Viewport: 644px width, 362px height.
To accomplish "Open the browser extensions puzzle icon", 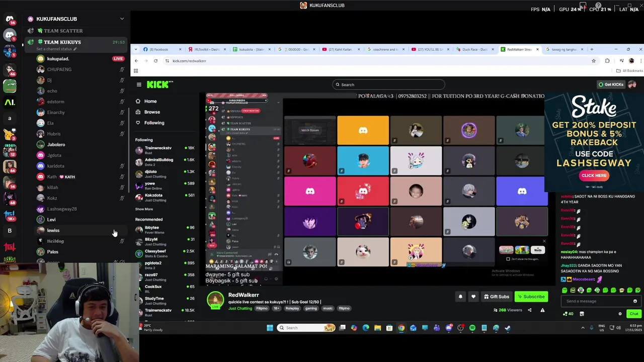I will (607, 61).
